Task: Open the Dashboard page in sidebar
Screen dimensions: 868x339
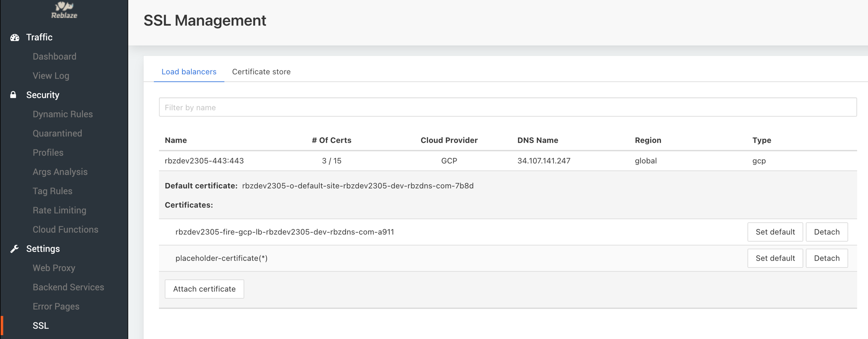Action: tap(55, 56)
